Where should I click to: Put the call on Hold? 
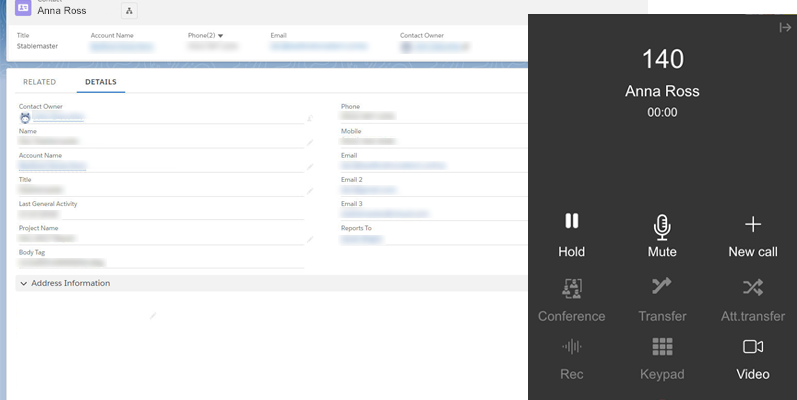point(571,235)
